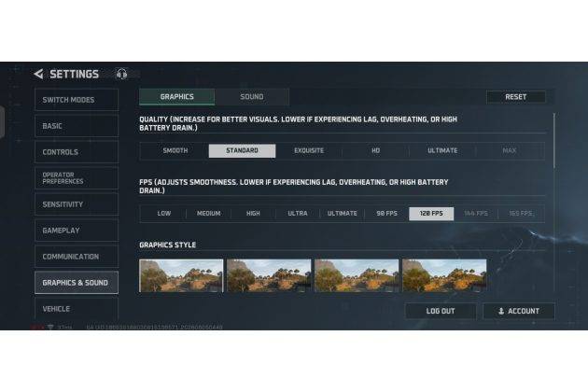This screenshot has width=588, height=392.
Task: Click the Log Out button
Action: [441, 311]
